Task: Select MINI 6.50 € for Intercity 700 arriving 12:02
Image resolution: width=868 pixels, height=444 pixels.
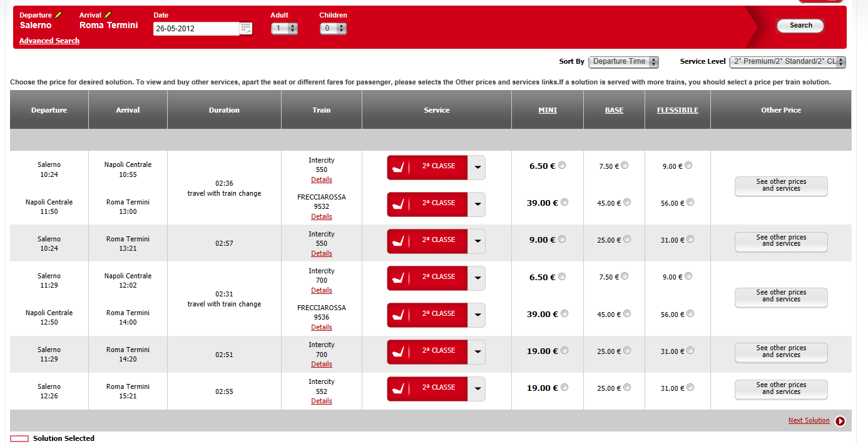Action: pyautogui.click(x=562, y=276)
